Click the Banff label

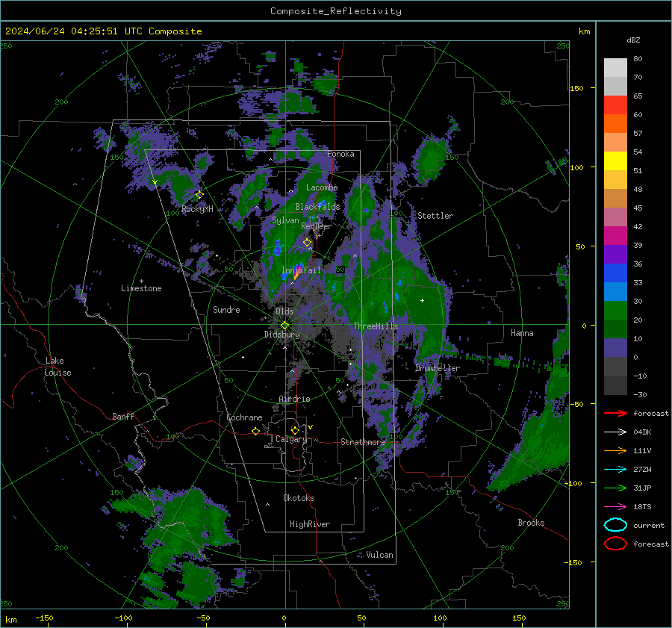[x=123, y=416]
